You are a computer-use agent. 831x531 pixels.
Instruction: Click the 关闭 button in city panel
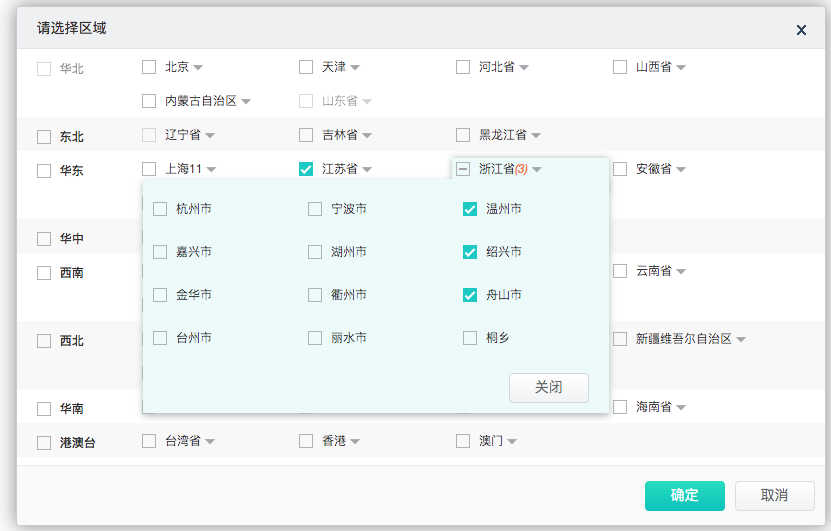point(548,388)
